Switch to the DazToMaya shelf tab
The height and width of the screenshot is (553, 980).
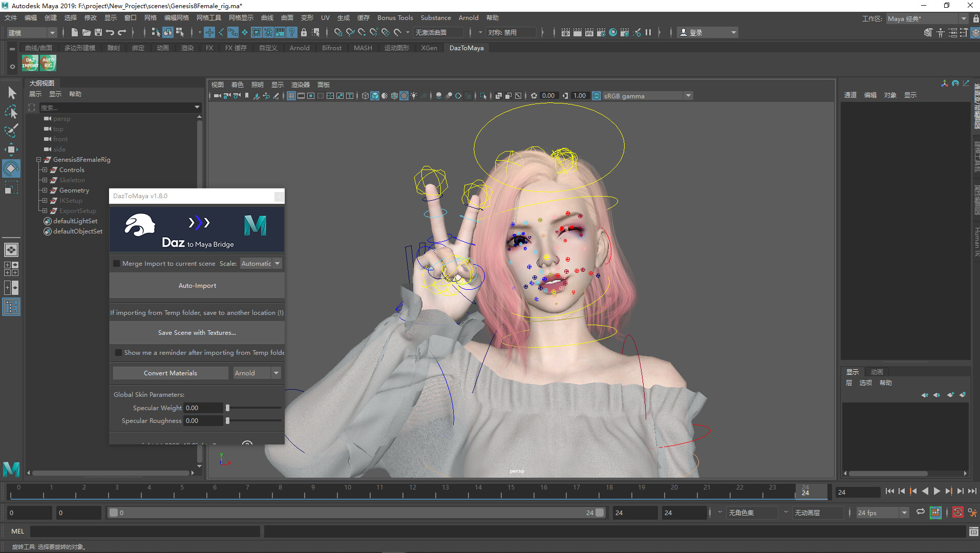pyautogui.click(x=466, y=48)
